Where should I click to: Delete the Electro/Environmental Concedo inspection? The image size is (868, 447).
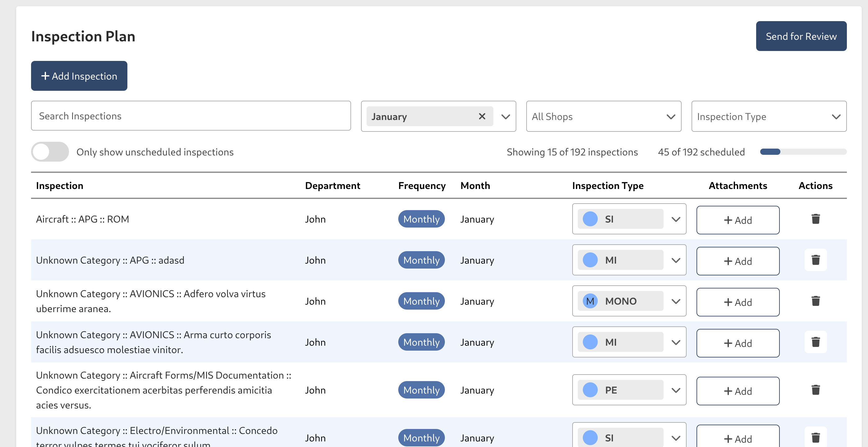(x=815, y=438)
